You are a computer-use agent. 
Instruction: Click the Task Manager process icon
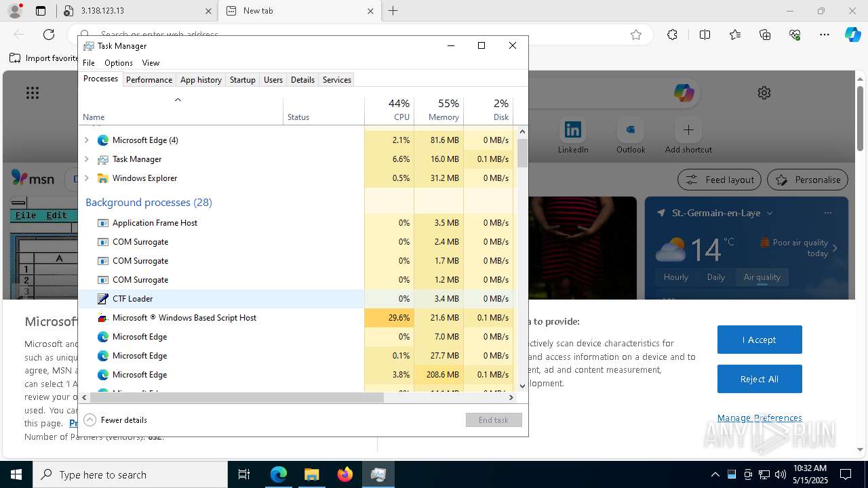click(x=103, y=159)
